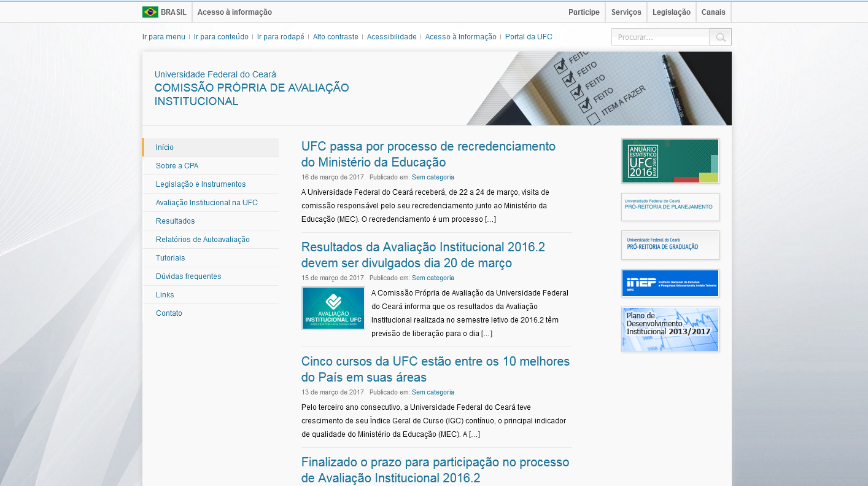Go to Avaliação Institucional na UFC

[211, 203]
